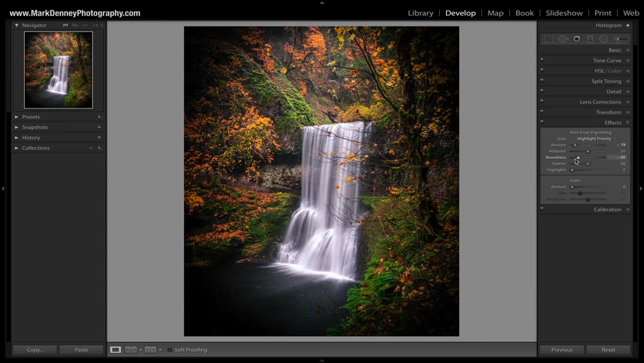Set Navigator zoom to 1:4
The height and width of the screenshot is (363, 644).
[96, 25]
